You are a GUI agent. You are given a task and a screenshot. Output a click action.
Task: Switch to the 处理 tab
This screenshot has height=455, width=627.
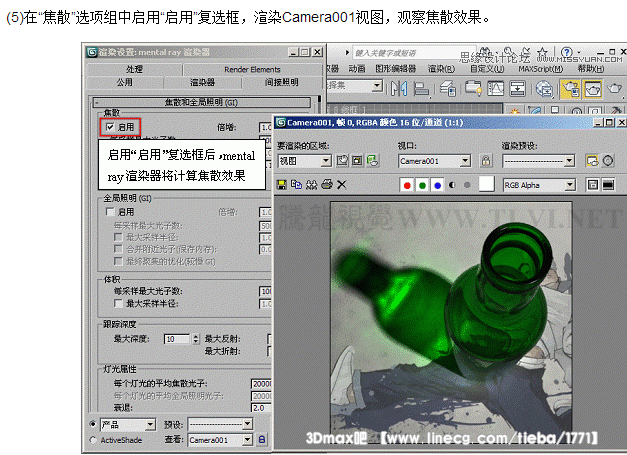pos(134,69)
